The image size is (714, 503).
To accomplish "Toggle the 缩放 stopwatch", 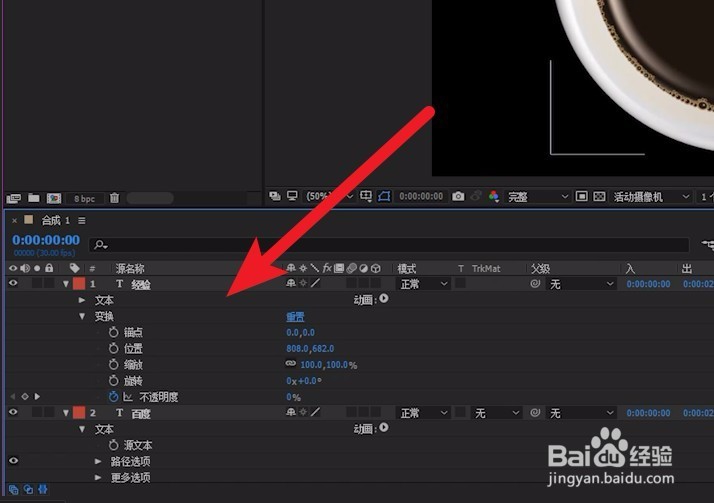I will 113,364.
